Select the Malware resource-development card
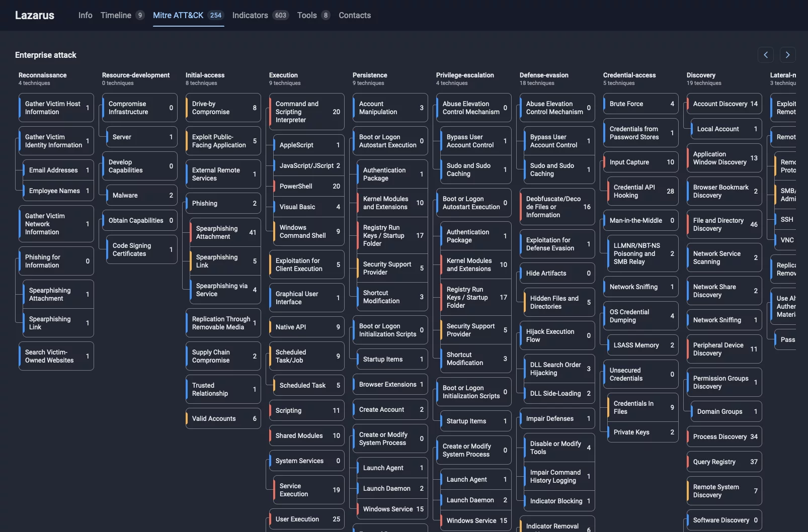 (x=141, y=195)
